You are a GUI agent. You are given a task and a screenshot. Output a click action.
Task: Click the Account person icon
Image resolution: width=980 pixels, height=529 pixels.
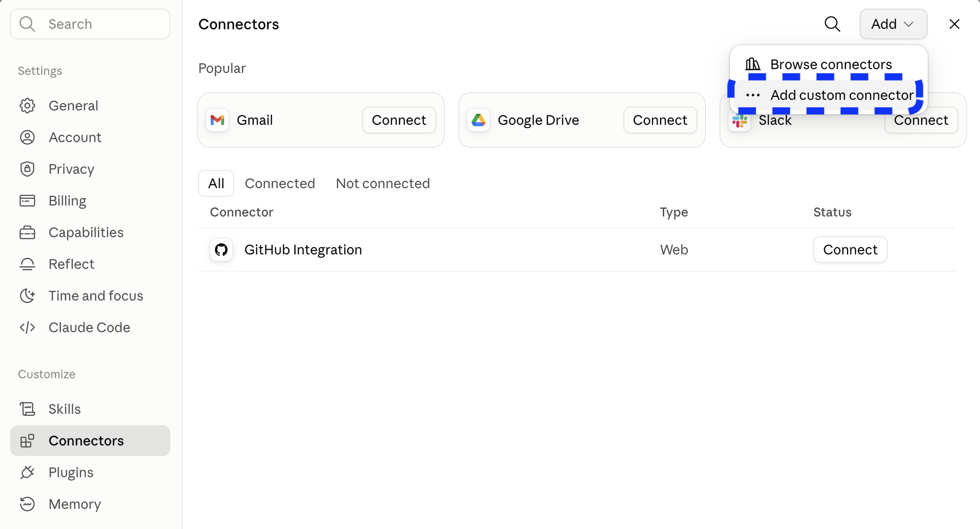pyautogui.click(x=27, y=137)
